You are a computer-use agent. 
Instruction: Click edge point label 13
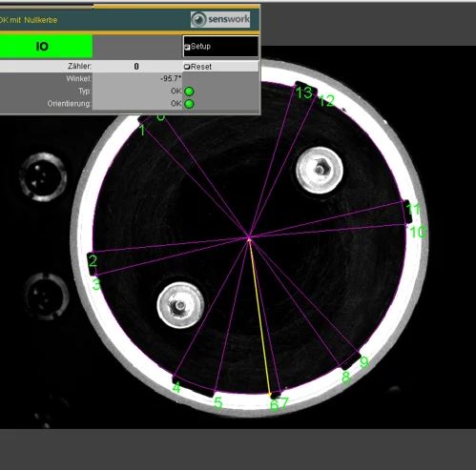coord(304,92)
